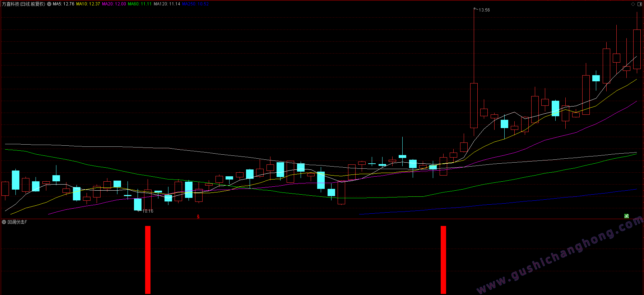Screen dimensions: 644x295
Task: Select the MA10: 12.37 label
Action: [88, 4]
